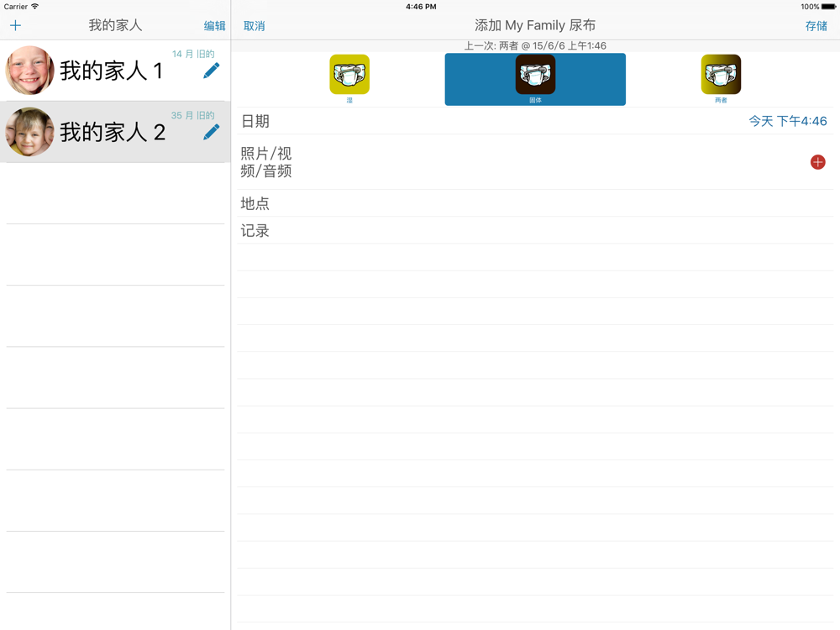Tap the Wi-Fi icon in status bar
Screen dimensions: 840x630
pos(34,7)
